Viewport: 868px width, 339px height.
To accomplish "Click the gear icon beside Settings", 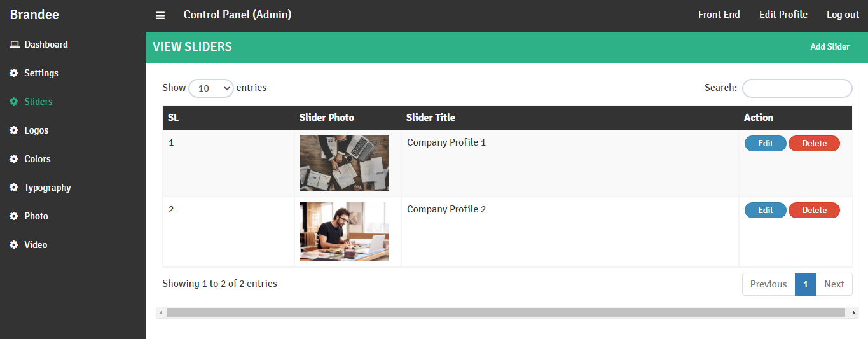I will coord(14,73).
